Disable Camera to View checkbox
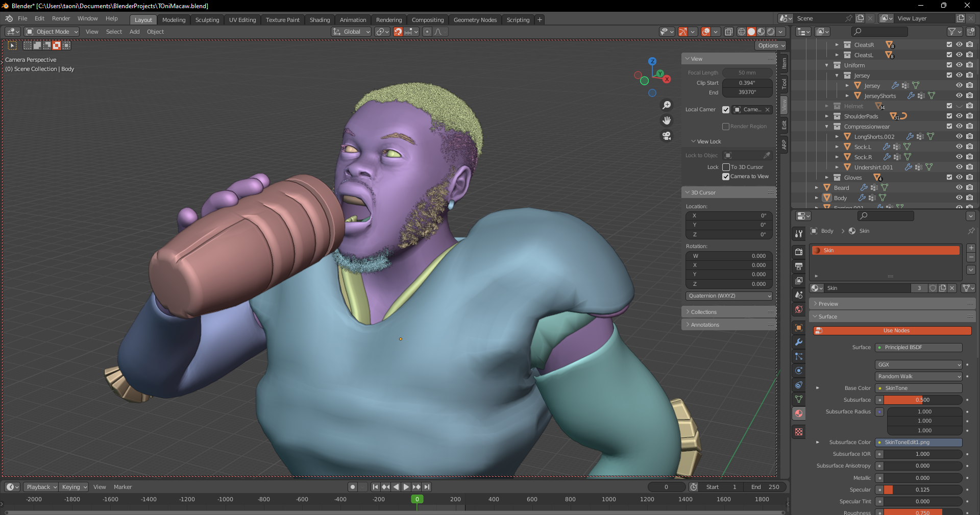Screen dimensions: 980x515 [726, 177]
